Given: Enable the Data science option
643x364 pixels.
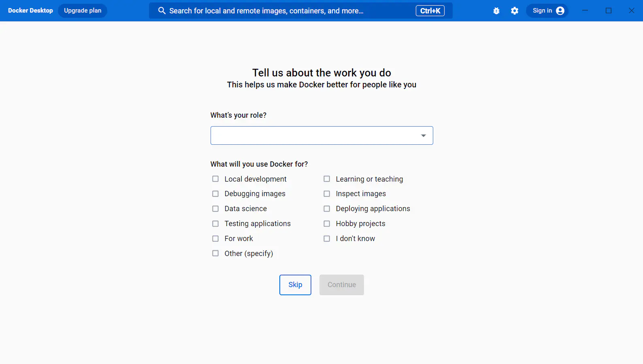Looking at the screenshot, I should (215, 209).
